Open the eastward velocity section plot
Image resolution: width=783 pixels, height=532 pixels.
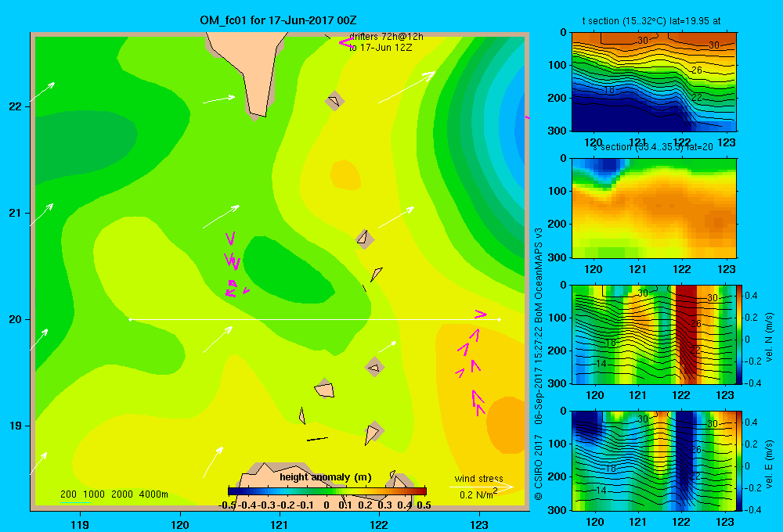click(x=654, y=461)
